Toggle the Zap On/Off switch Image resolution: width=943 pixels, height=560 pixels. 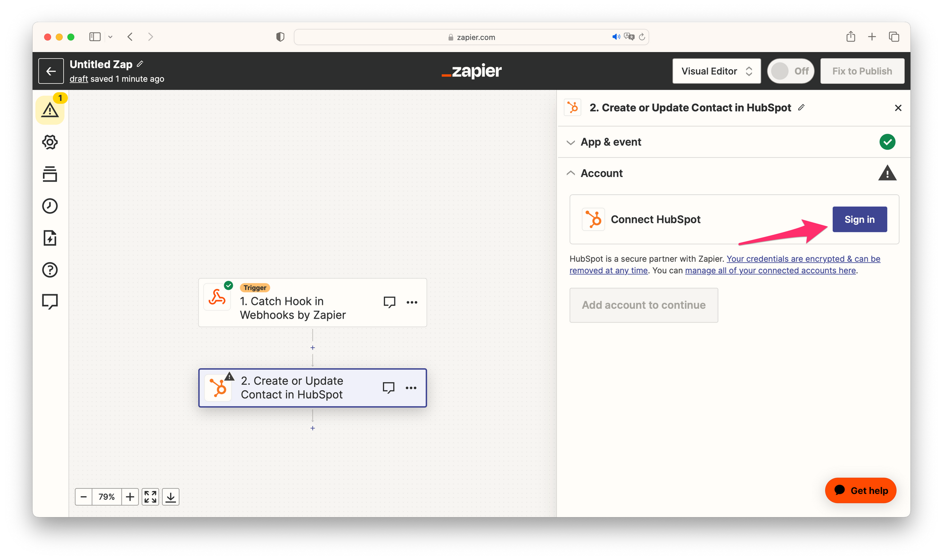coord(791,71)
